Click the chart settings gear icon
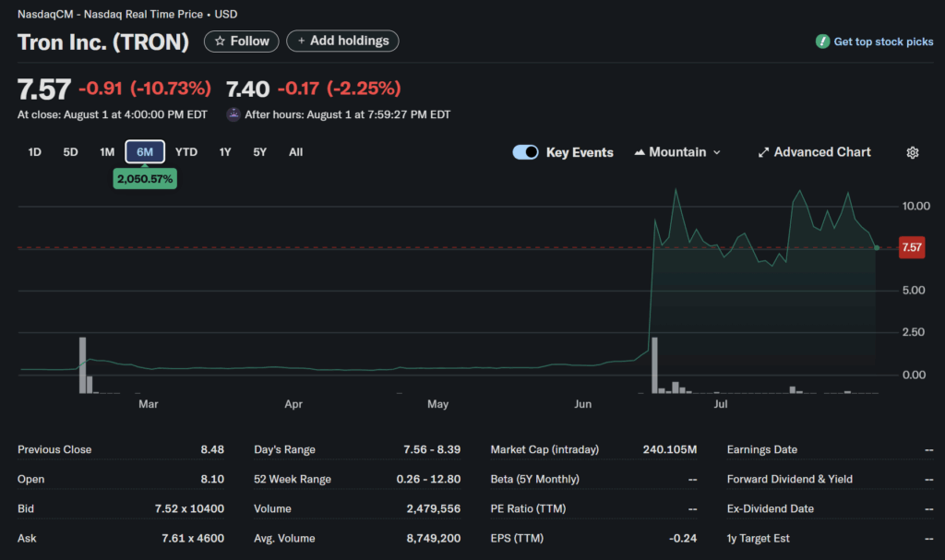Viewport: 945px width, 560px height. (913, 152)
